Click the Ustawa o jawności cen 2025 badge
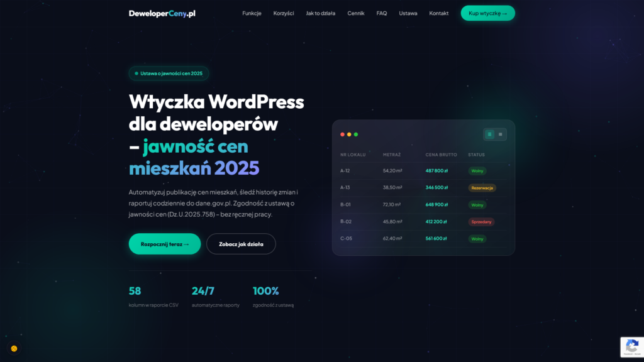Viewport: 644px width, 362px height. point(169,74)
